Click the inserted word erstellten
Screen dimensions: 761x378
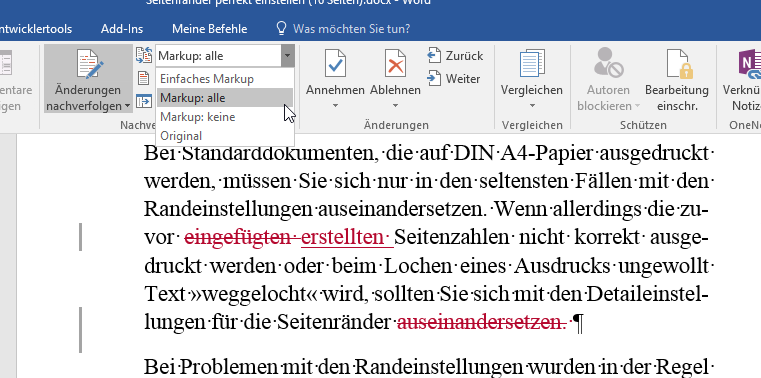pos(343,238)
